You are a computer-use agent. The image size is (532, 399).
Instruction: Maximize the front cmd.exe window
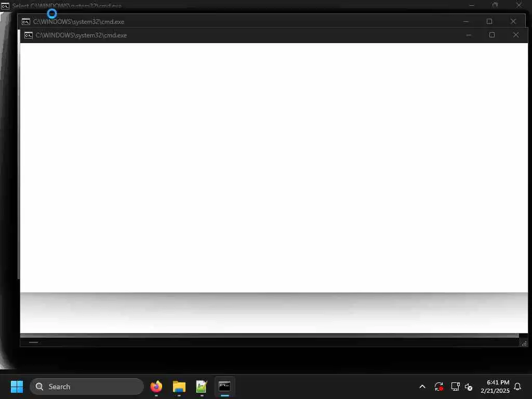(x=492, y=35)
